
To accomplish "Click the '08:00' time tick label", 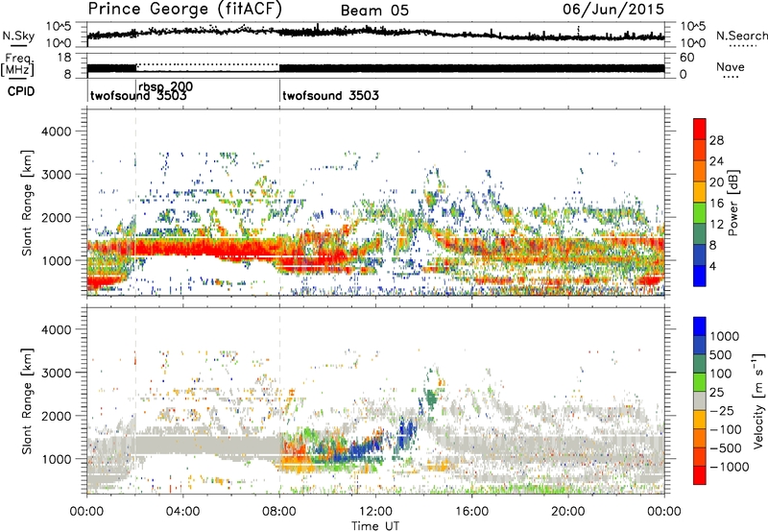I will 279,512.
